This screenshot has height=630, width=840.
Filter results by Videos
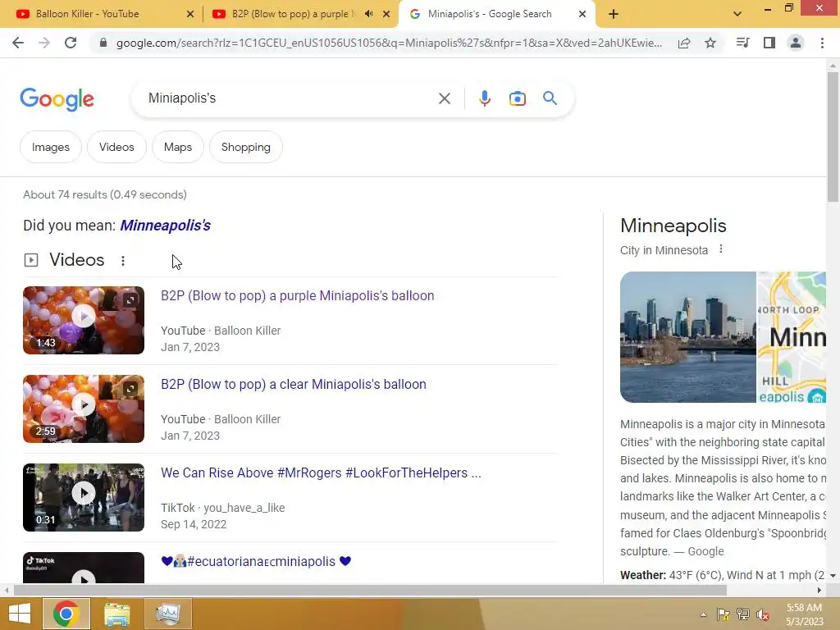click(116, 147)
